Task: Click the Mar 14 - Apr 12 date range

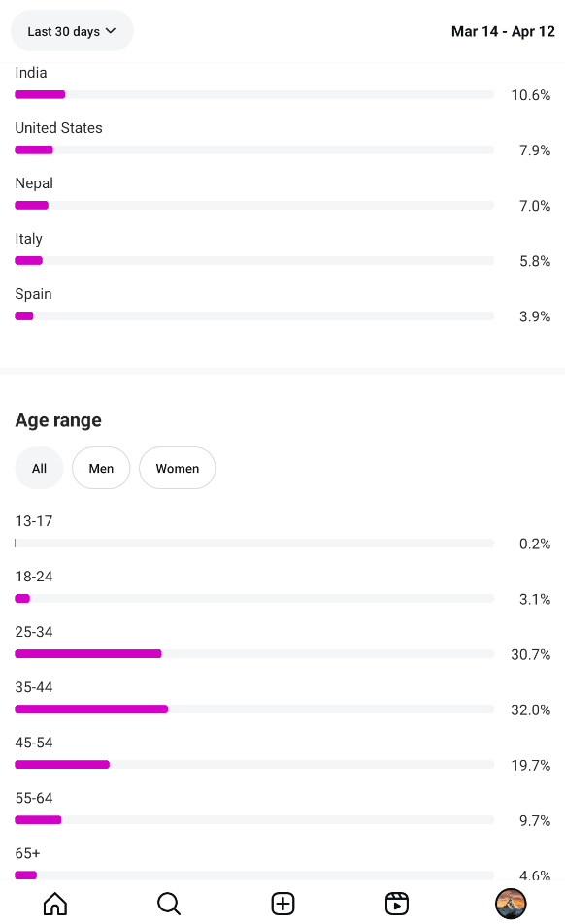Action: coord(503,31)
